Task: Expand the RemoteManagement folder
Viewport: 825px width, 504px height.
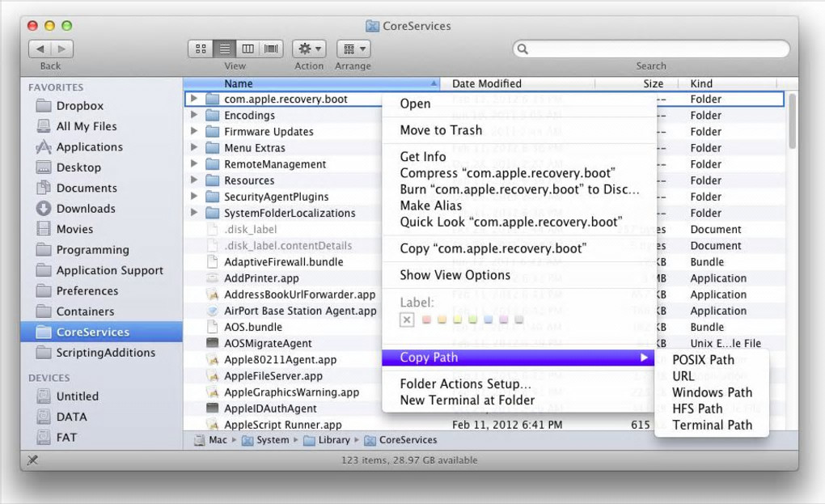Action: [194, 163]
